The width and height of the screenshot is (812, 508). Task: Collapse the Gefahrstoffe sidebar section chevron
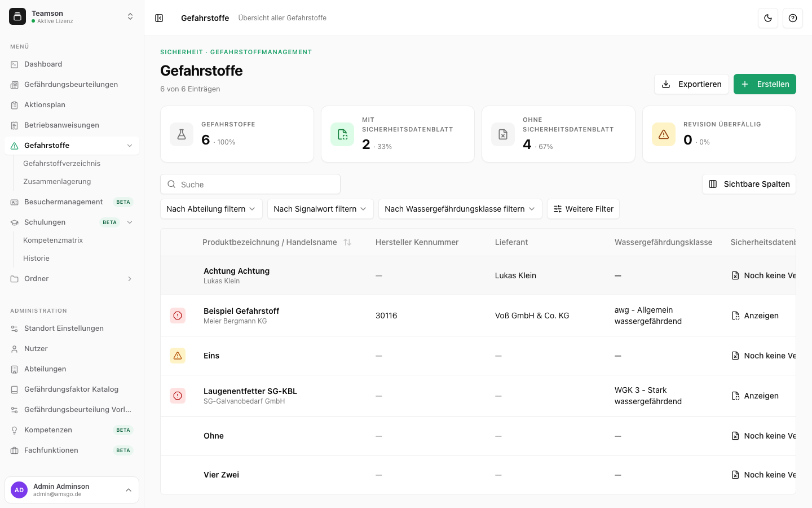point(130,146)
